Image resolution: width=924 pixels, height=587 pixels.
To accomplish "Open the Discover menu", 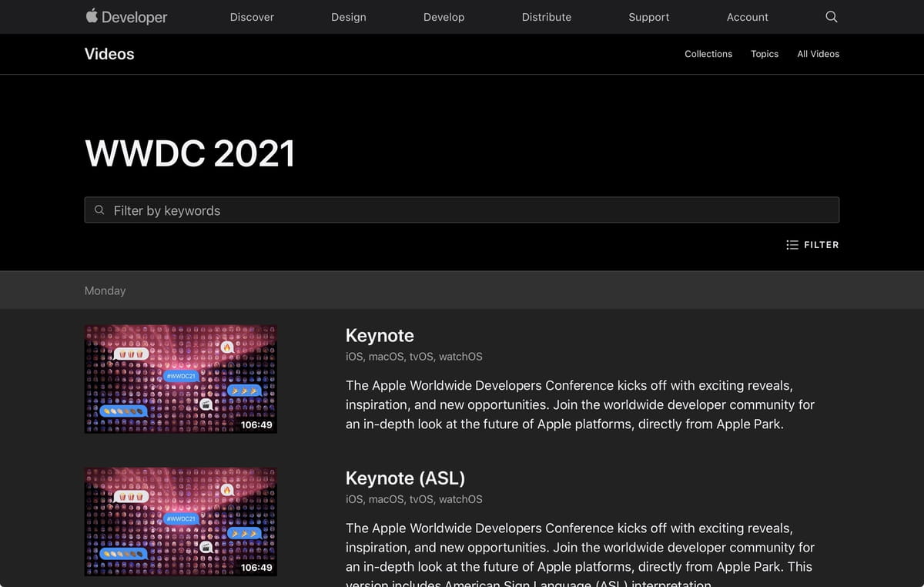I will pos(252,17).
